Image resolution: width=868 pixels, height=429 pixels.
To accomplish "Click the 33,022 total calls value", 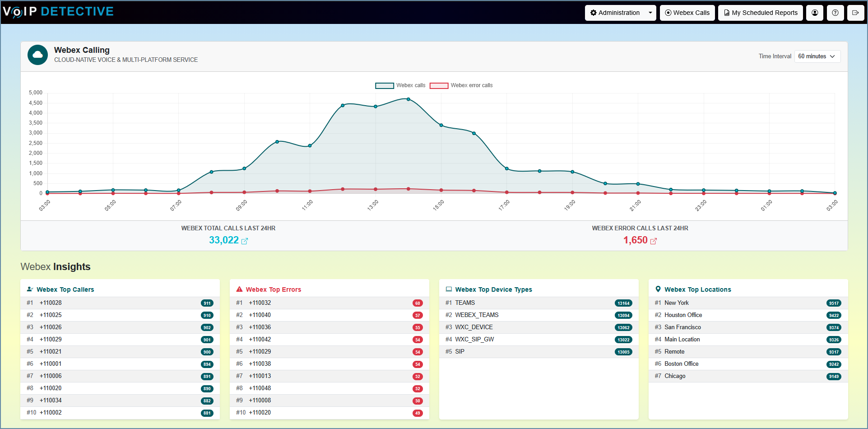I will [x=224, y=240].
